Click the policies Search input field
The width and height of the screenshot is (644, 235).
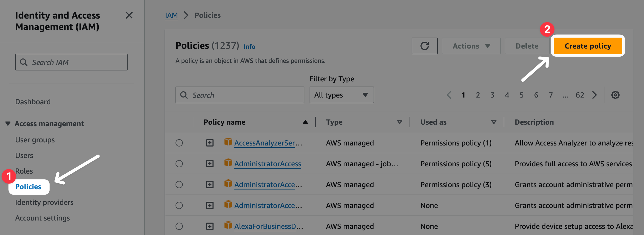tap(240, 95)
